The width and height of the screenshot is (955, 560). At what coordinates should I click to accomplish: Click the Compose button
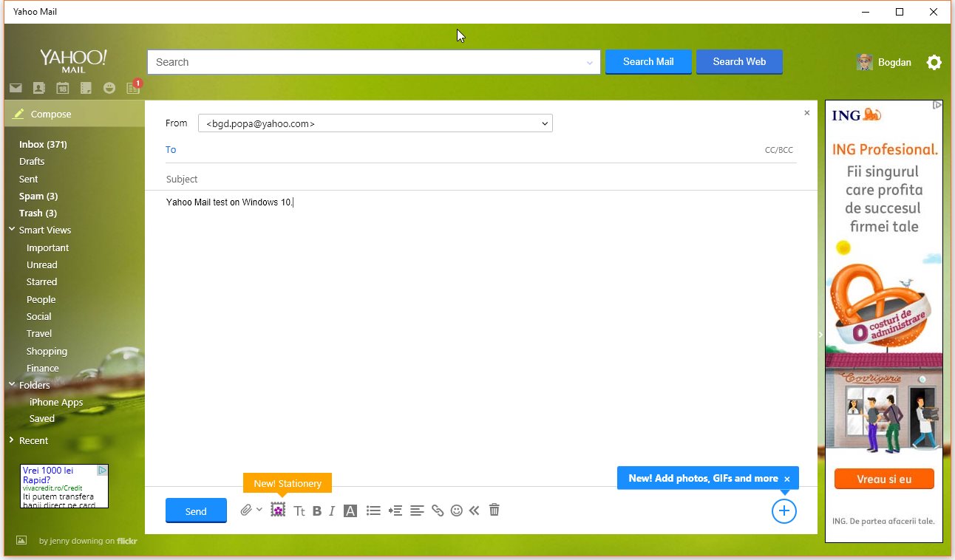pyautogui.click(x=75, y=114)
